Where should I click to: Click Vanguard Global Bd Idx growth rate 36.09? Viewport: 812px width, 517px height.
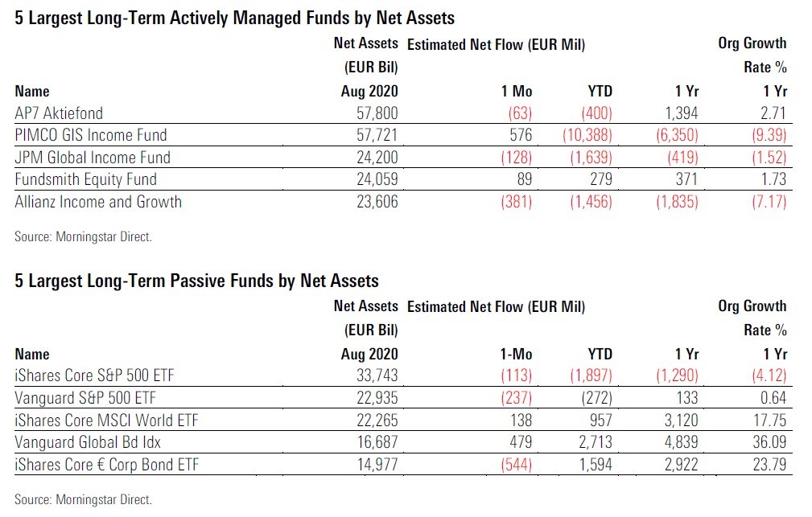[768, 442]
